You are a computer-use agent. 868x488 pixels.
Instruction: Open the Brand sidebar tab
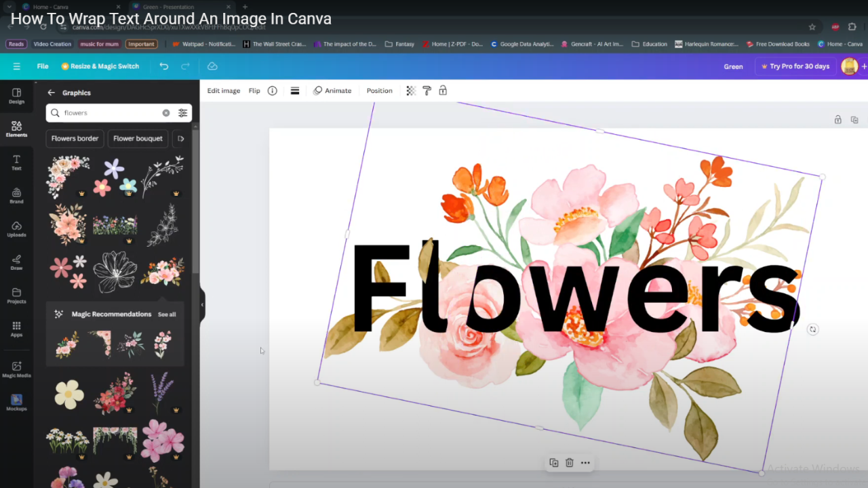(x=16, y=196)
